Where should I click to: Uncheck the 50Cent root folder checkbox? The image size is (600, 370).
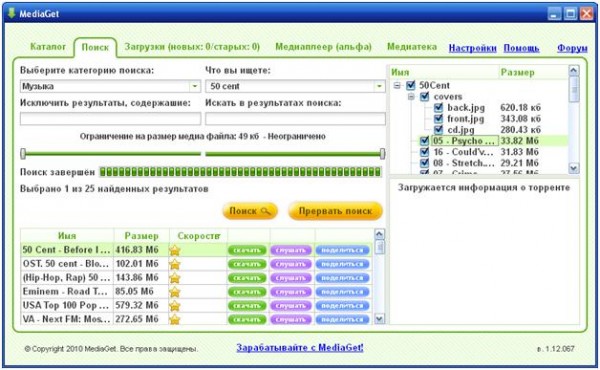(411, 85)
